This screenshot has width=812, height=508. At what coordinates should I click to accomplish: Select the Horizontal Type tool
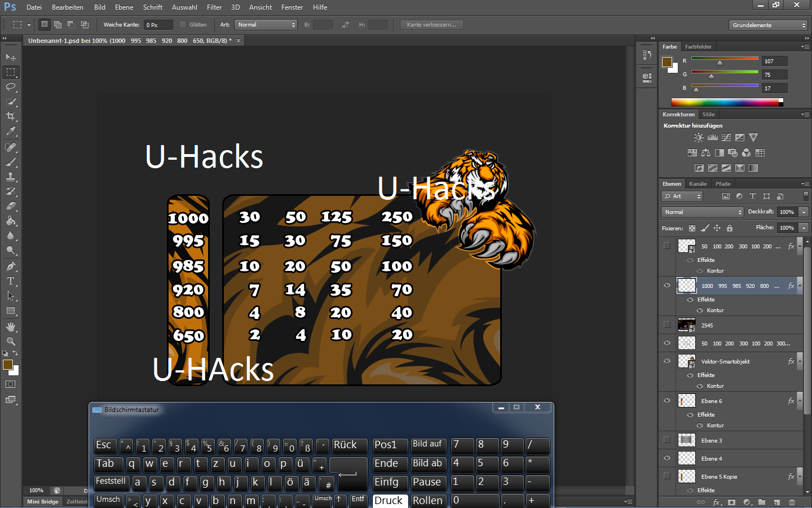tap(11, 281)
